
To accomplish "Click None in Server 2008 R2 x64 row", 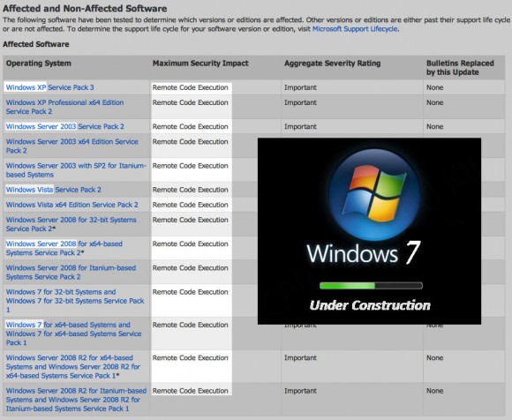I will (x=435, y=358).
